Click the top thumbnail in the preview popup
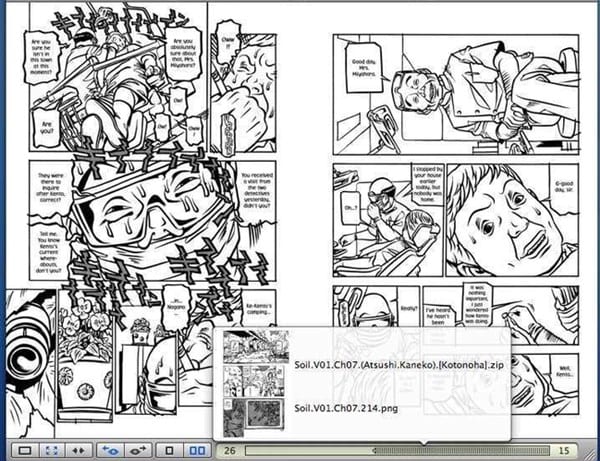 (256, 347)
